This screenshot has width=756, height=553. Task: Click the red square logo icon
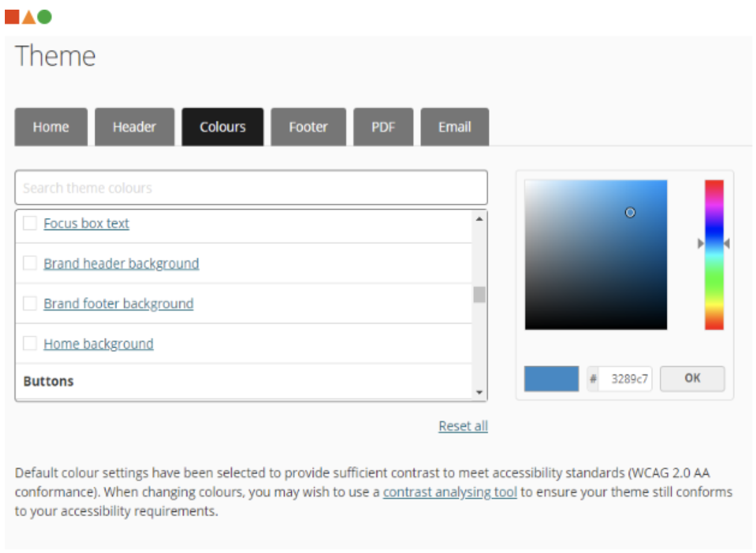point(11,16)
